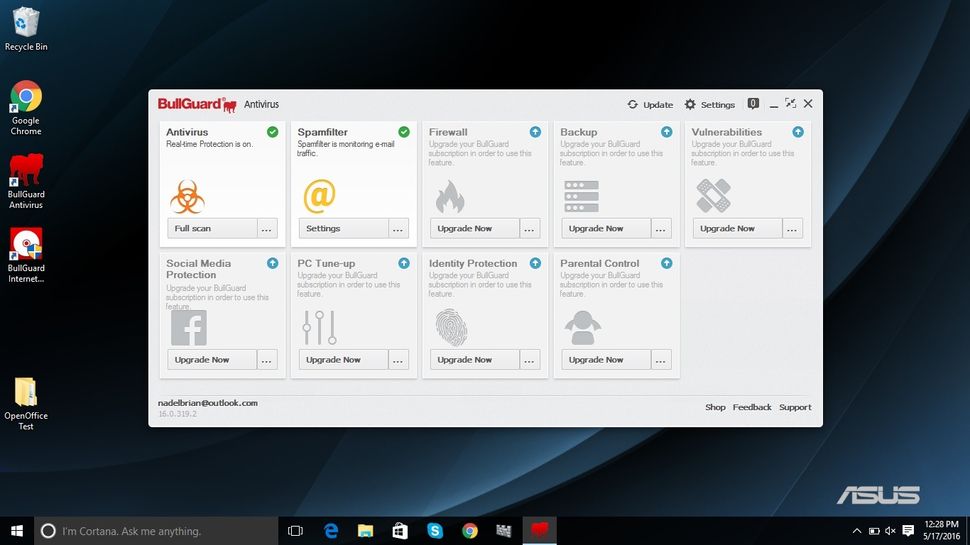Image resolution: width=970 pixels, height=545 pixels.
Task: Click Upgrade Now for Backup
Action: click(x=606, y=228)
